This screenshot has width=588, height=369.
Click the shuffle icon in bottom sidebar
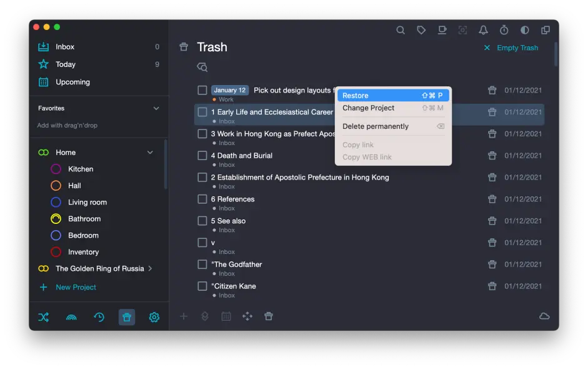pos(43,317)
